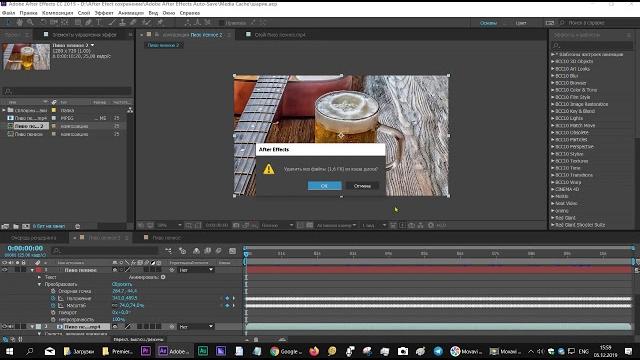Select the Selection arrow tool
This screenshot has height=360, width=640.
coord(9,23)
